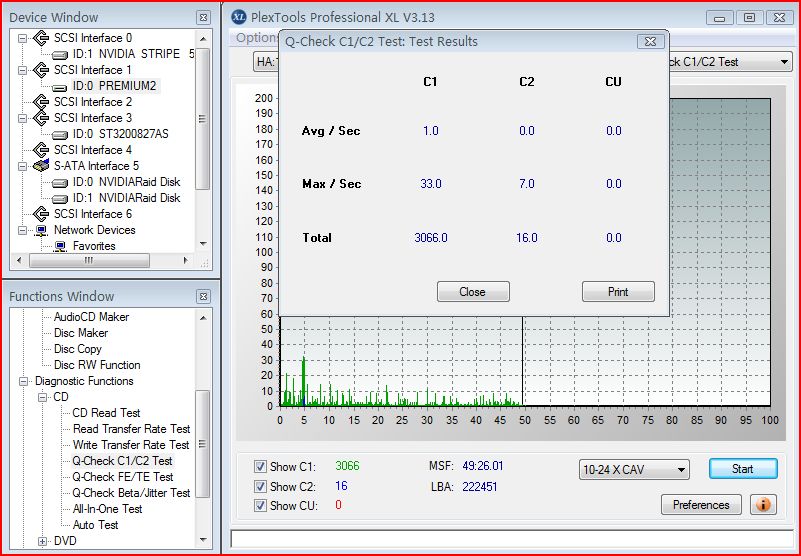Toggle the Show CU checkbox

coord(260,505)
